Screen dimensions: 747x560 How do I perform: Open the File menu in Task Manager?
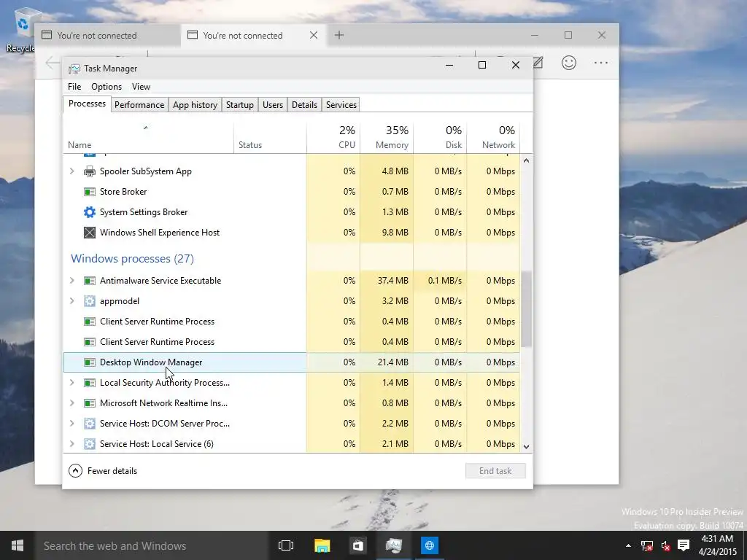(x=74, y=87)
